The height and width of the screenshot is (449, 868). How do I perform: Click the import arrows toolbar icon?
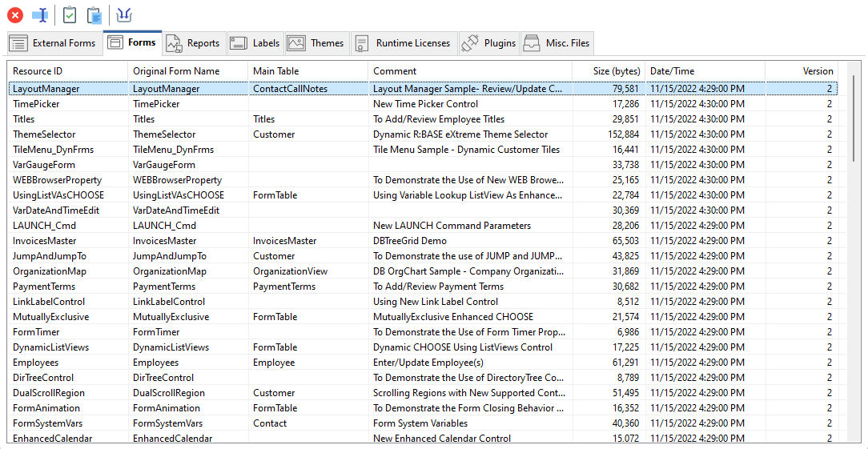point(124,15)
